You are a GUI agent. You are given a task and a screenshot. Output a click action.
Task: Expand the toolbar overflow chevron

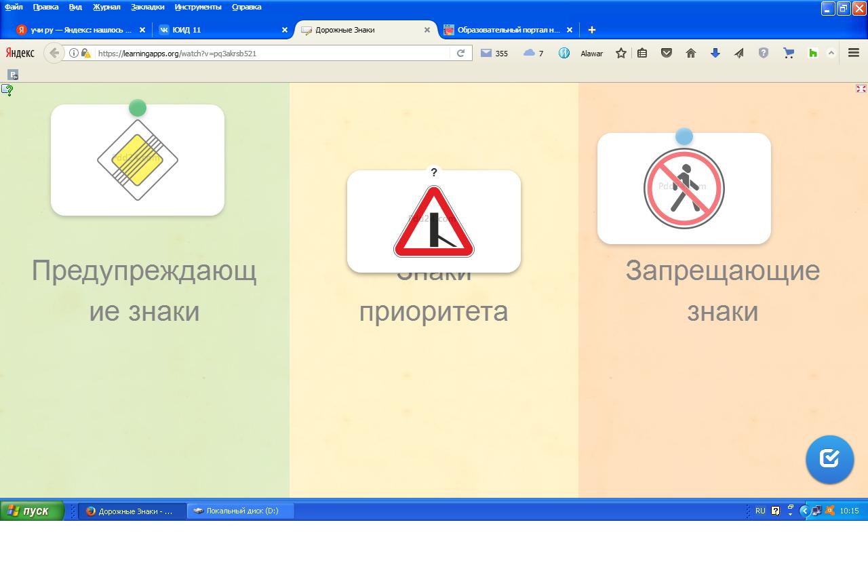tap(831, 53)
